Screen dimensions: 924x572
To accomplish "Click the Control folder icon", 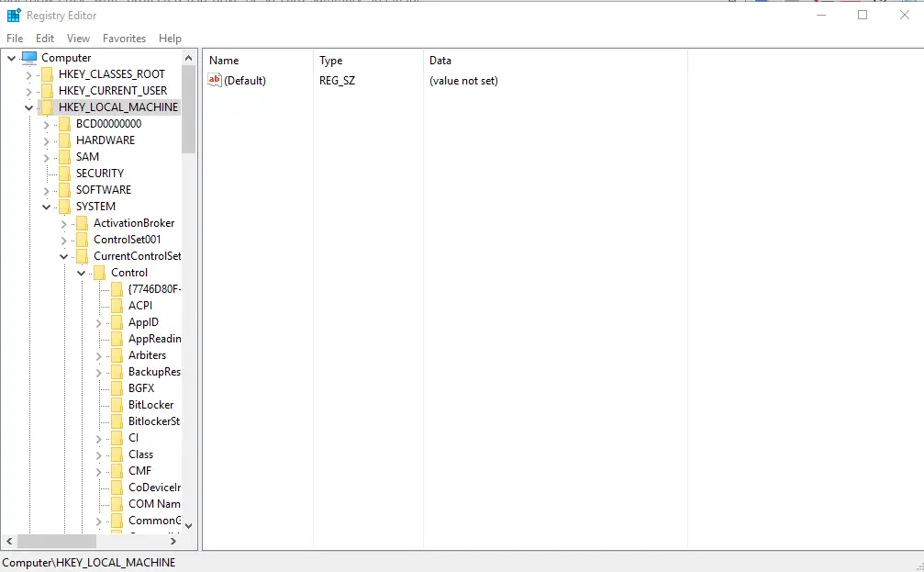I will pyautogui.click(x=100, y=273).
